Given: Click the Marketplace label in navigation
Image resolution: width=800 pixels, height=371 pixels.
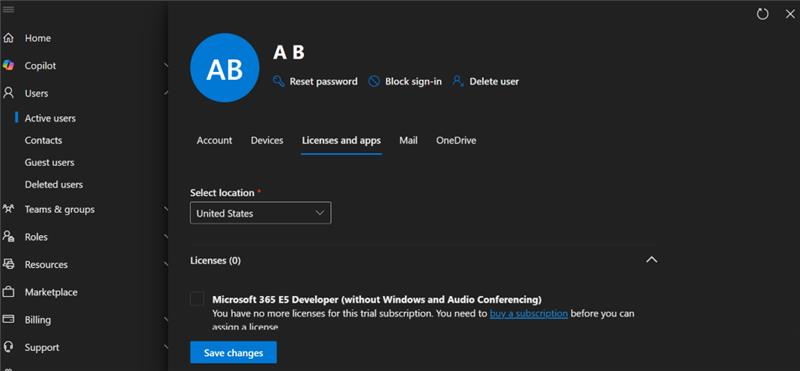Looking at the screenshot, I should tap(51, 292).
